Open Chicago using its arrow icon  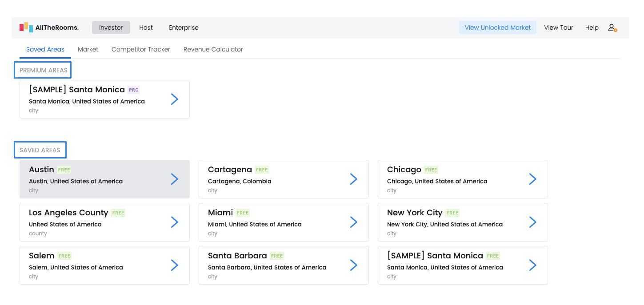533,179
